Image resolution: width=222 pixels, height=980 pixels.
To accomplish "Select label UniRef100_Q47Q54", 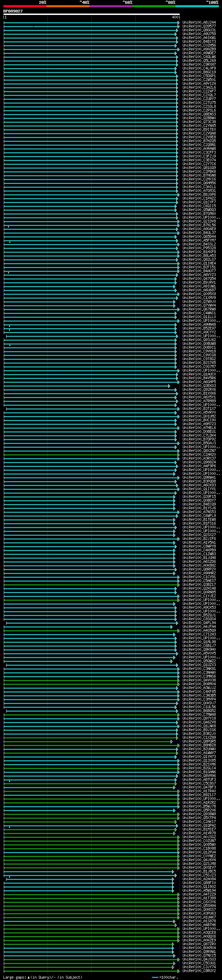I will (199, 278).
